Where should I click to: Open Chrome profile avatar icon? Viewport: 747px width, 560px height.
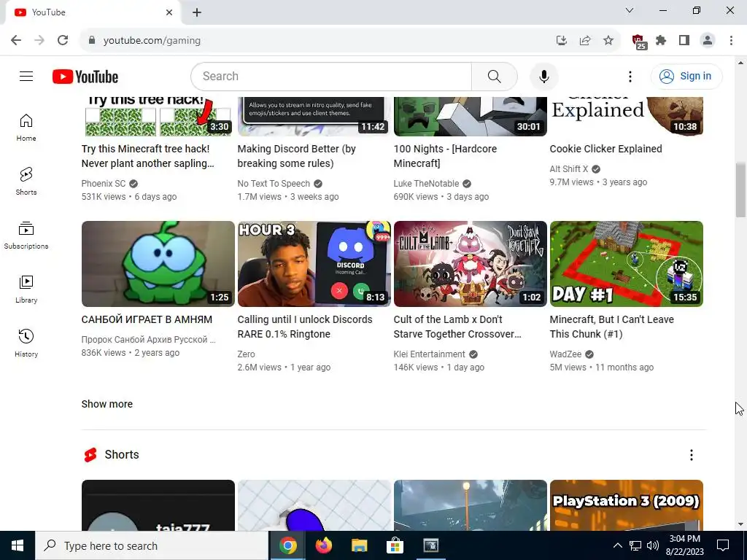(x=708, y=41)
